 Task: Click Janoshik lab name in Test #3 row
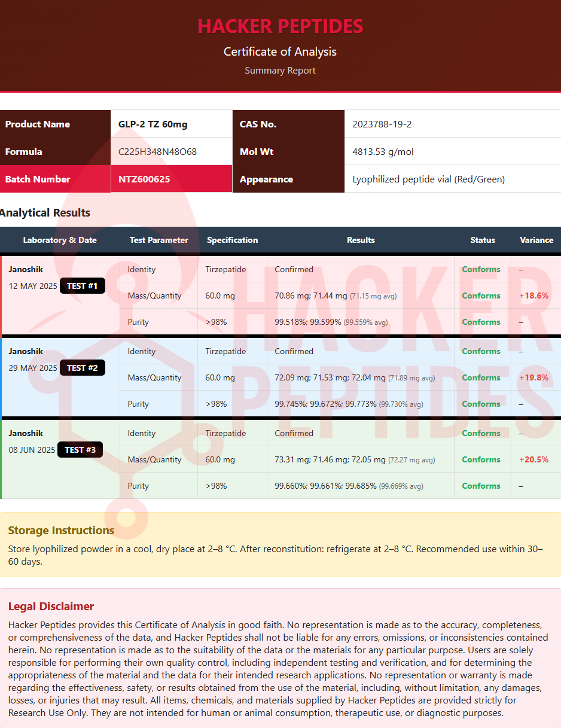26,434
